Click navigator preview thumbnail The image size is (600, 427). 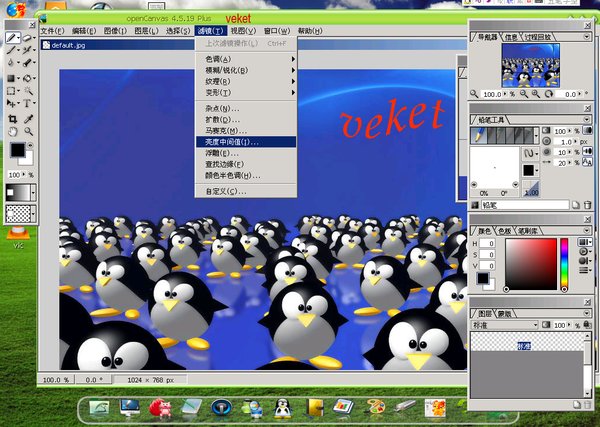tap(530, 65)
